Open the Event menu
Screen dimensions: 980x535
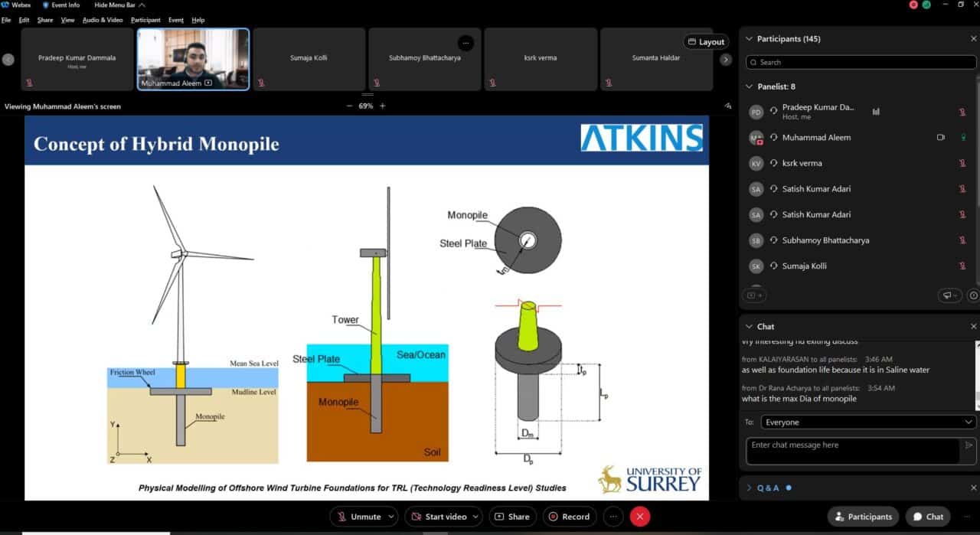tap(176, 20)
